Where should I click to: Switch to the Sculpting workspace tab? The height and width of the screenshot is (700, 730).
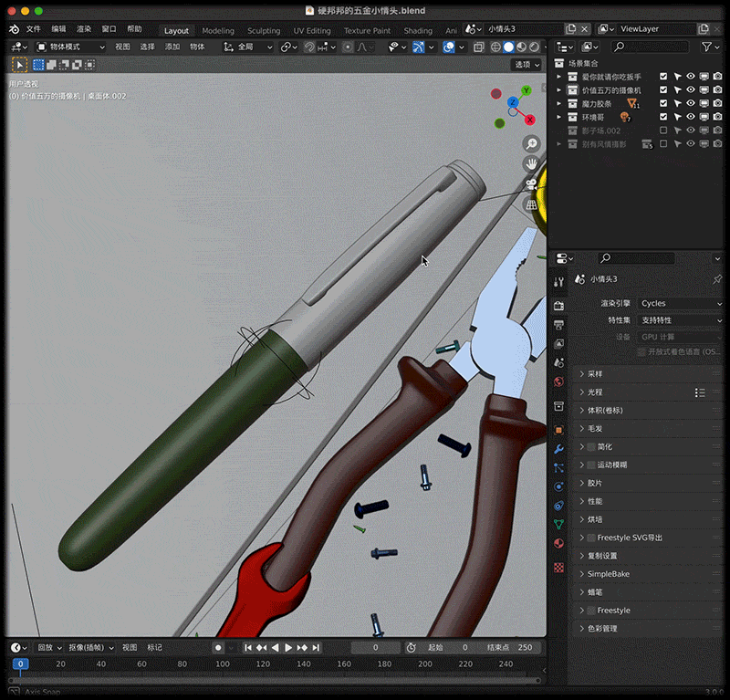tap(264, 31)
